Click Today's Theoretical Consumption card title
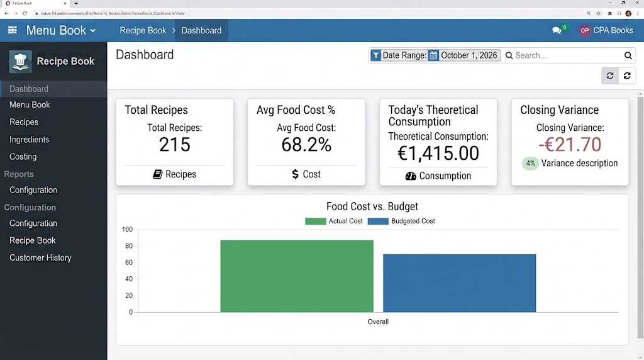Image resolution: width=644 pixels, height=360 pixels. click(x=433, y=116)
